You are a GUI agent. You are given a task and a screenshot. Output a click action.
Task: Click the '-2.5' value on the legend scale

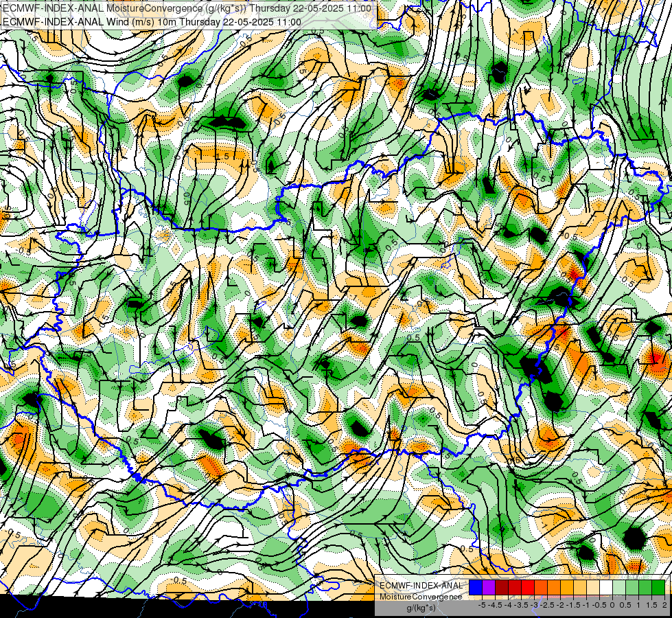coord(548,605)
